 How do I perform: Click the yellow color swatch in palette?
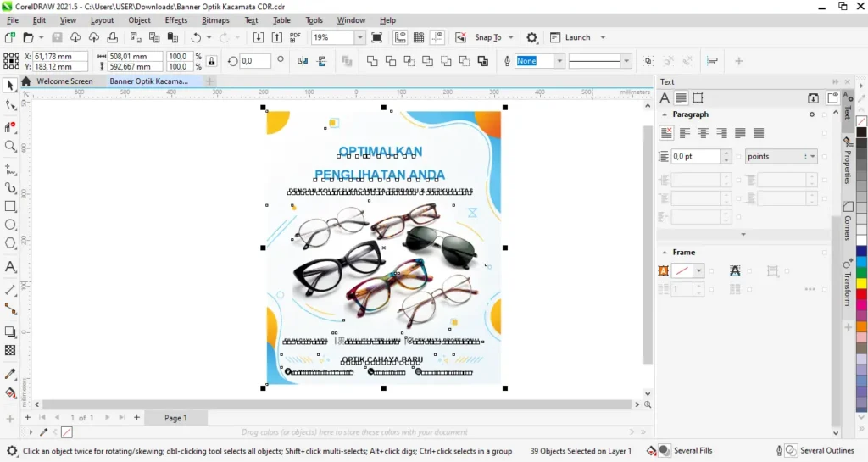pyautogui.click(x=861, y=283)
